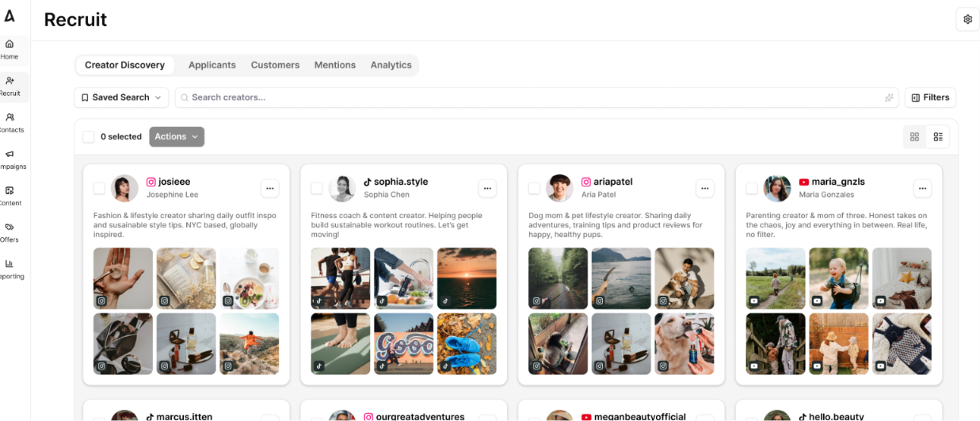
Task: Click the AI sparkle icon in search bar
Action: (x=889, y=98)
